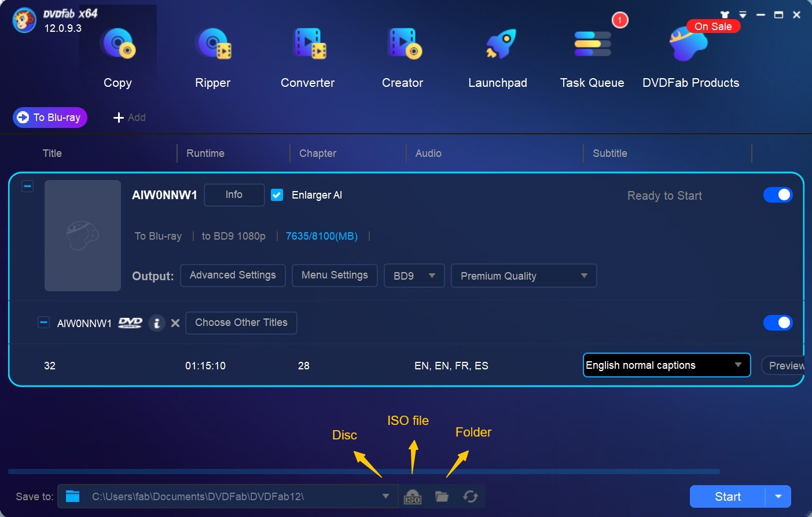Open the Premium Quality dropdown
812x517 pixels.
(523, 276)
